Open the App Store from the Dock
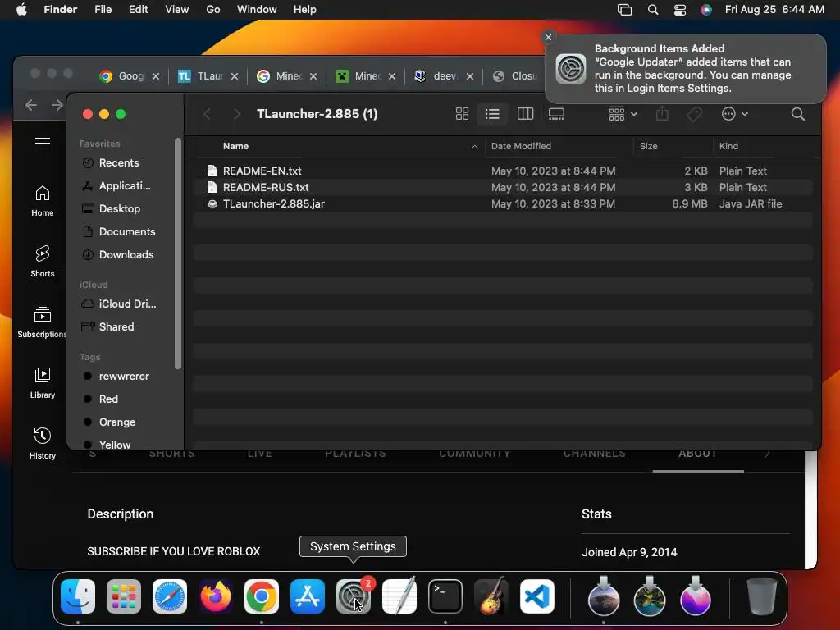 (x=308, y=596)
